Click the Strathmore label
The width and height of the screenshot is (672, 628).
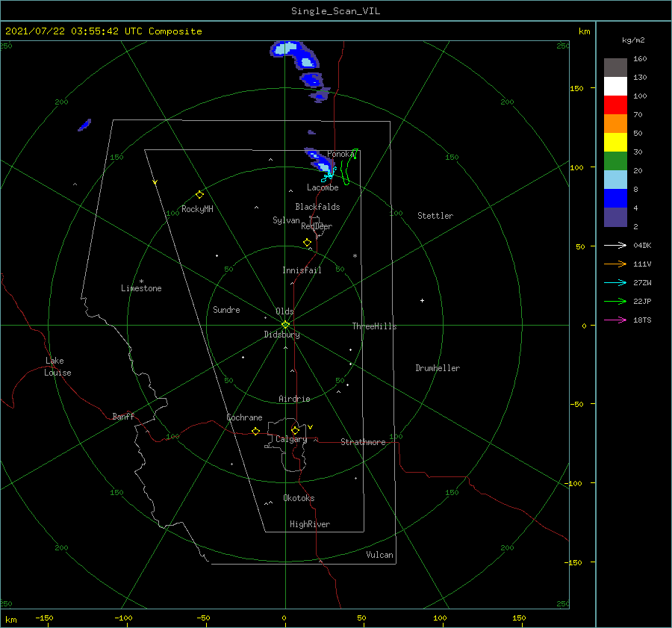(x=363, y=442)
